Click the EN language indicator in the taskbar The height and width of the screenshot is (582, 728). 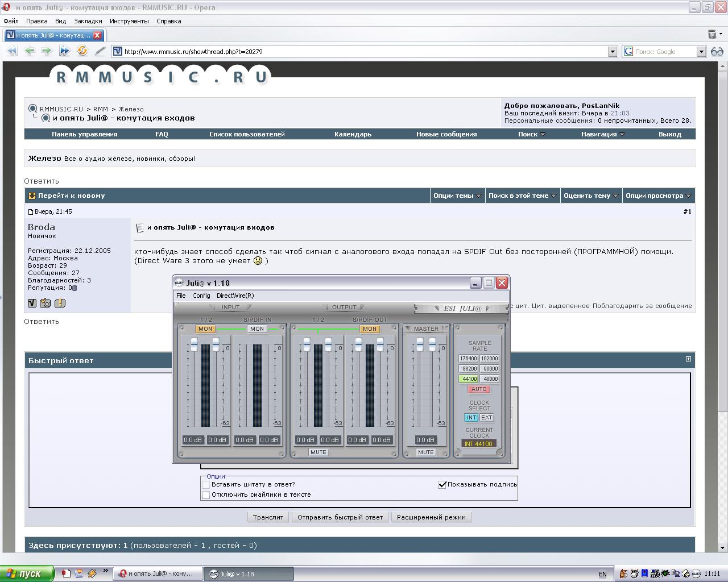pyautogui.click(x=603, y=574)
